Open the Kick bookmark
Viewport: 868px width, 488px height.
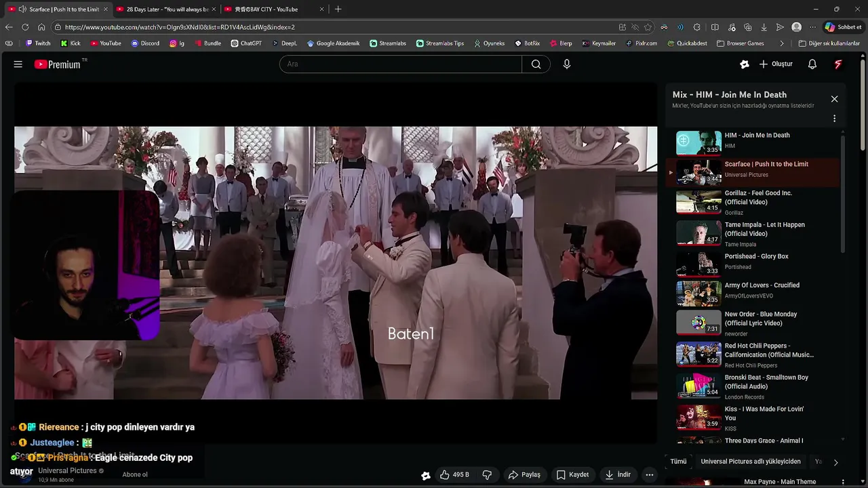tap(71, 43)
